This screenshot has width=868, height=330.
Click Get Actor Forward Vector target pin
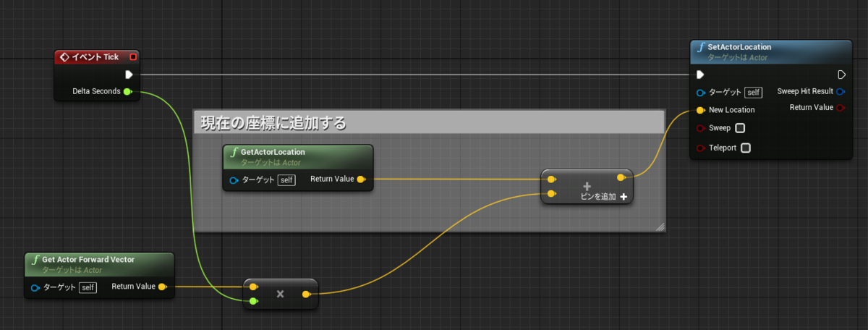35,287
